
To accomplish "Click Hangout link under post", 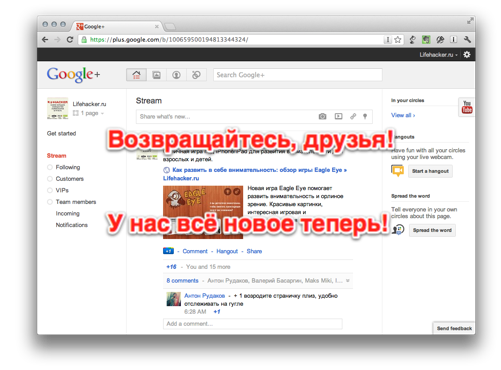I will click(x=227, y=251).
